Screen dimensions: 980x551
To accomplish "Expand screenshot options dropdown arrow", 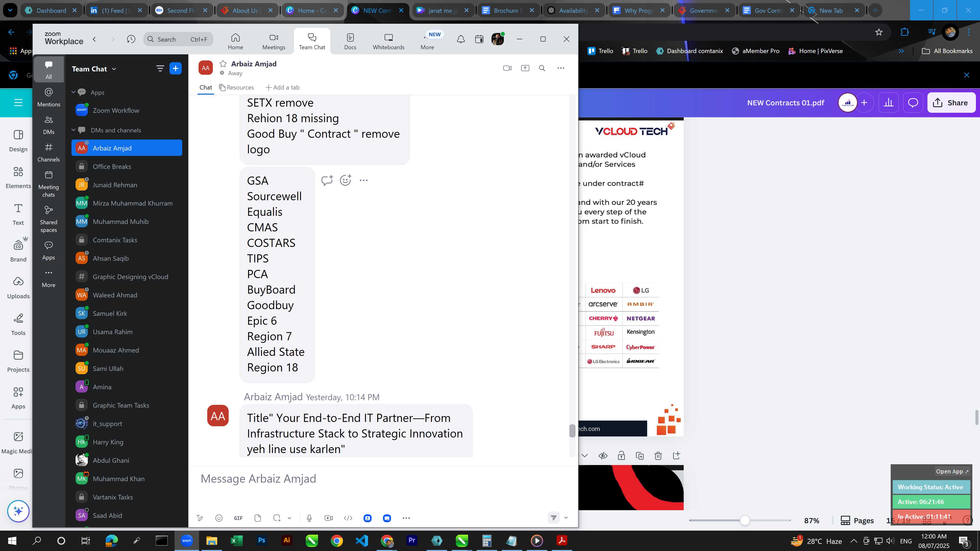I will 289,518.
